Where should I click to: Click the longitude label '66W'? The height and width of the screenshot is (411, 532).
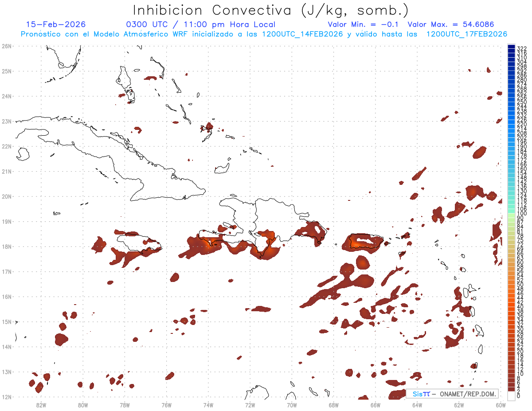click(x=376, y=405)
